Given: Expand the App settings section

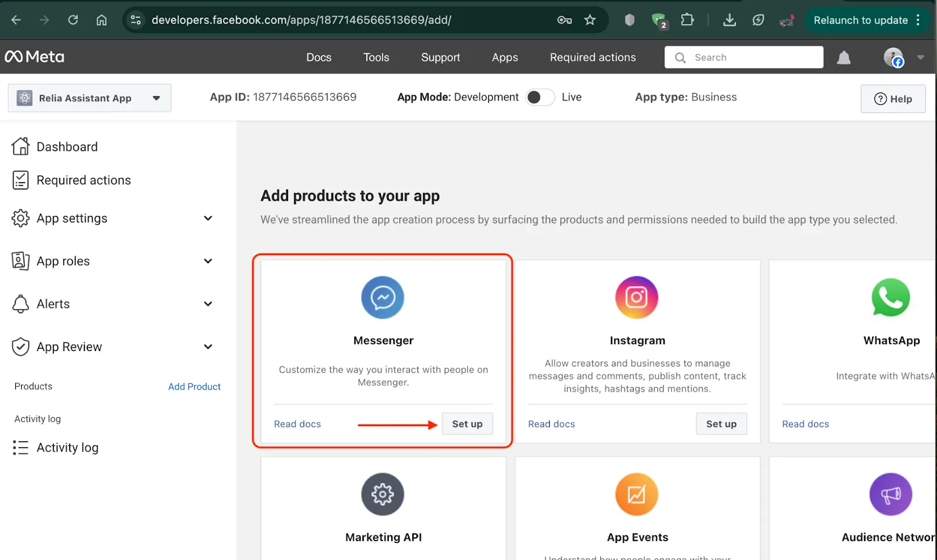Looking at the screenshot, I should (x=71, y=218).
